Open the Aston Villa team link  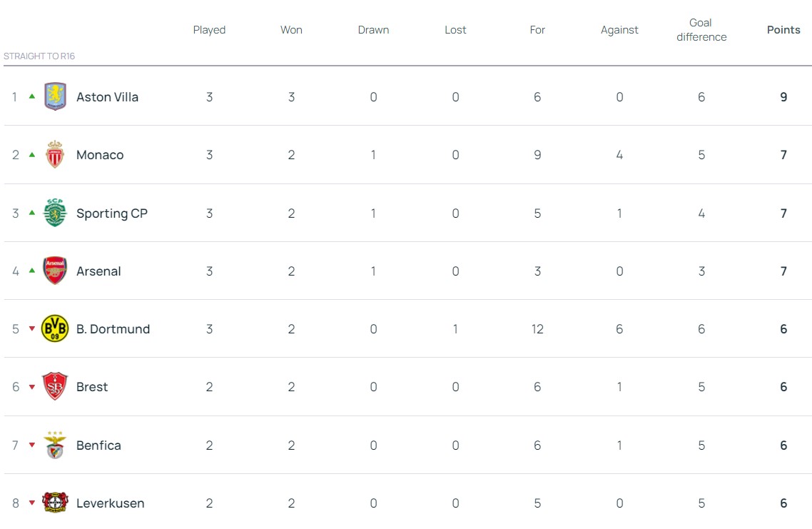[x=107, y=97]
